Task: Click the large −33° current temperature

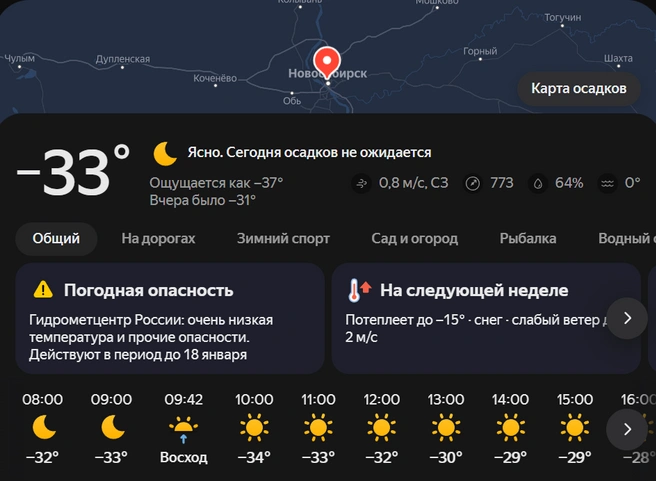Action: 73,171
